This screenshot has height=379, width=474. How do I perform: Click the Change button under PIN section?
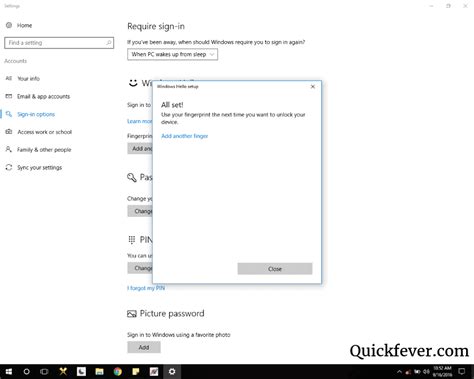tap(140, 268)
